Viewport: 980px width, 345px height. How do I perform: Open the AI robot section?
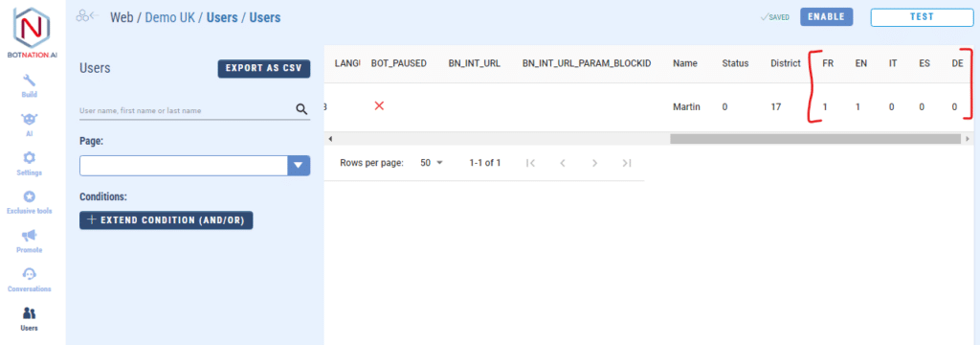(29, 125)
